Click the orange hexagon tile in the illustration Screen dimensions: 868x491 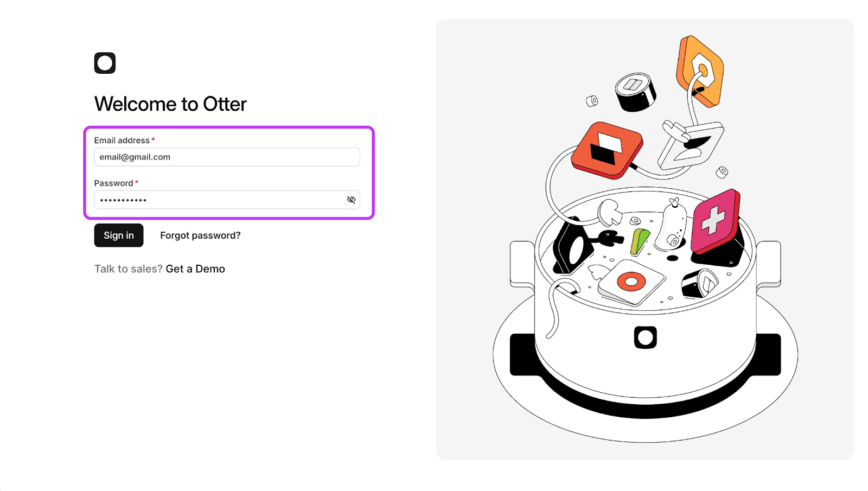pyautogui.click(x=700, y=70)
